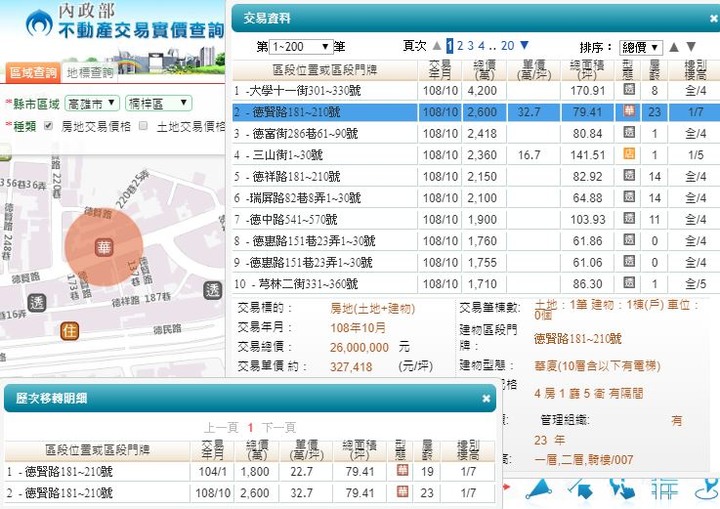
Task: Select row 9 德惠路151巷23弄1~30號 priced 1,755
Action: [476, 262]
